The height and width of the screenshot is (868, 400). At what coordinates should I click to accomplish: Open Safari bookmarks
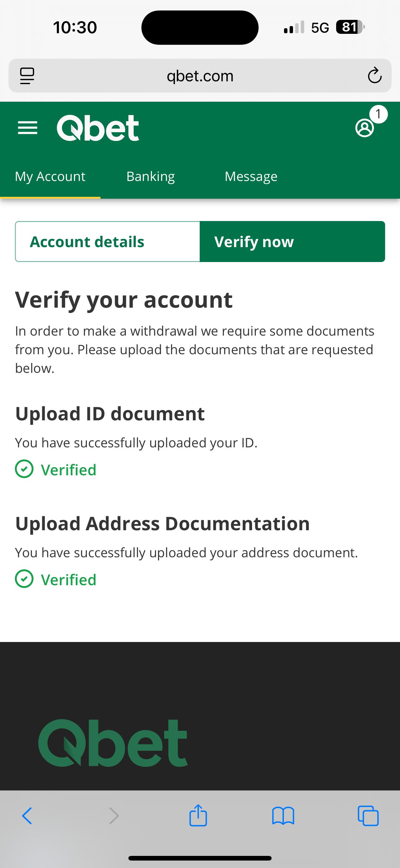[x=283, y=816]
